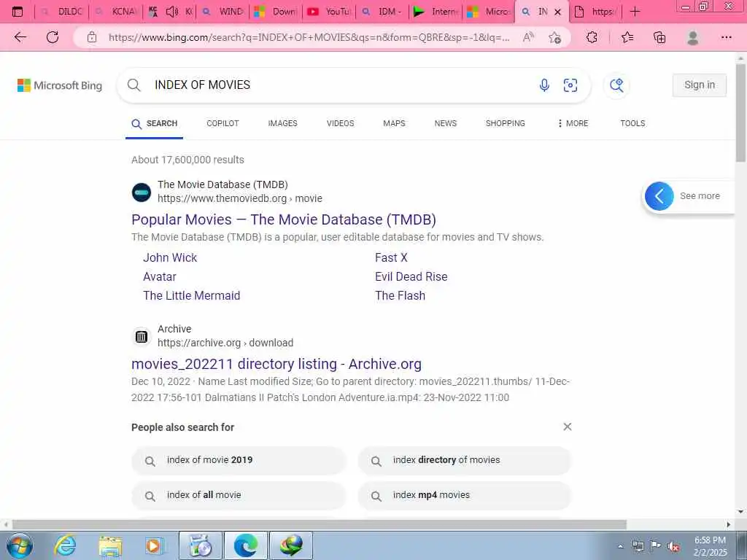Screen dimensions: 747x560
Task: Open Collections icon in toolbar
Action: (659, 37)
